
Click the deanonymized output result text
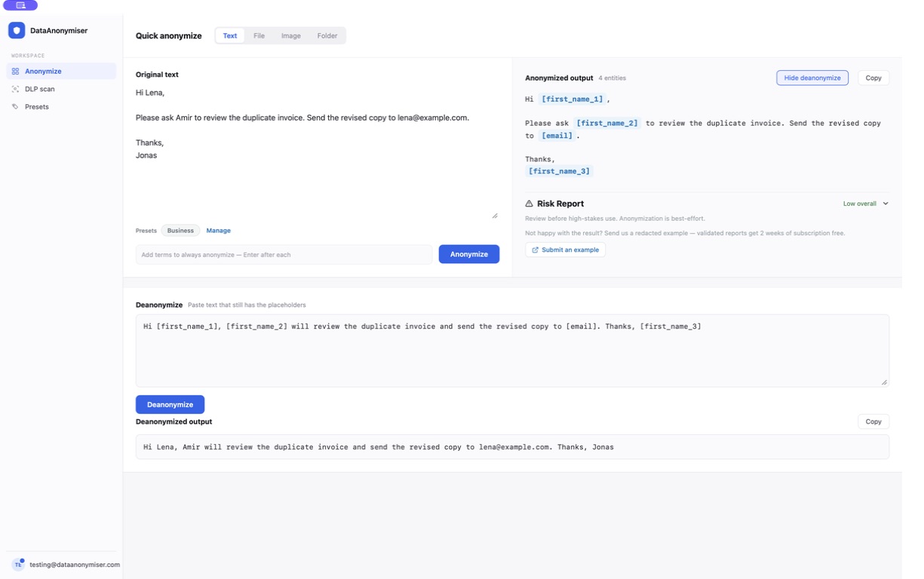379,447
